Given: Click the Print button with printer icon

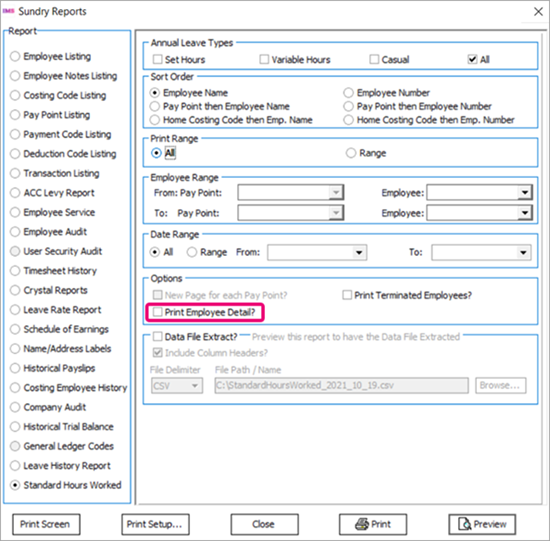Looking at the screenshot, I should coord(373,524).
